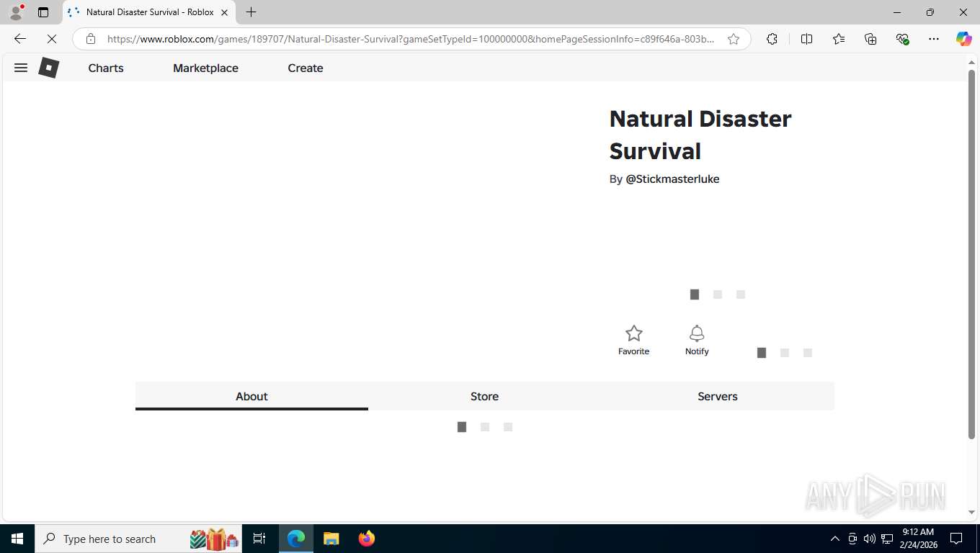Launch Firefox from the taskbar
The width and height of the screenshot is (980, 553).
coord(367,539)
